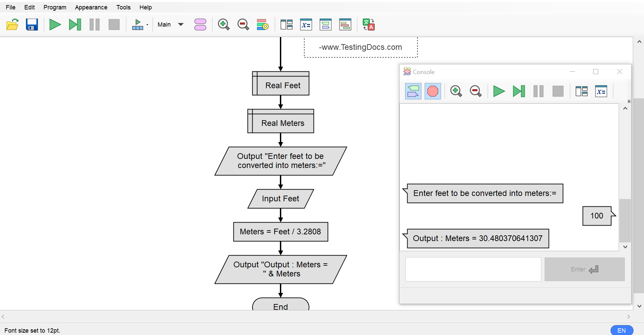
Task: Open the Program menu
Action: pyautogui.click(x=55, y=7)
